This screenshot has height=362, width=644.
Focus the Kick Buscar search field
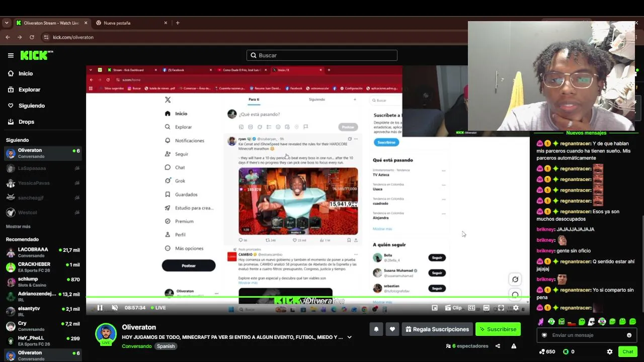(322, 55)
